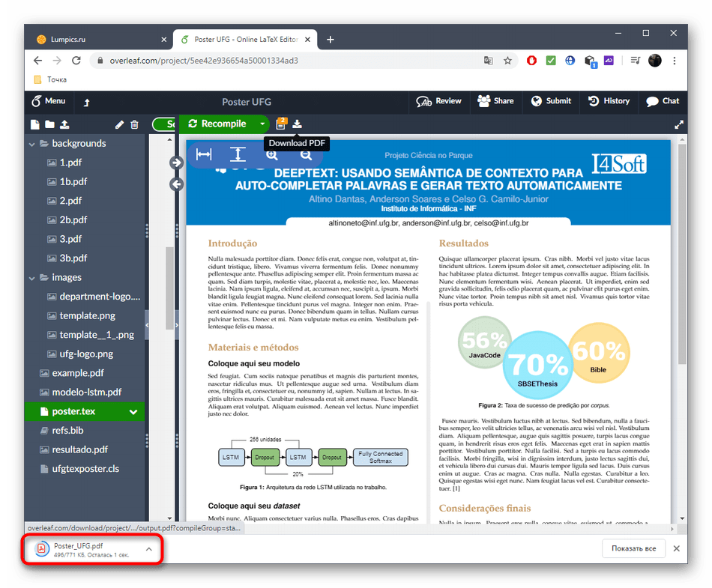Open the poster.tex file options dropdown
712x588 pixels.
click(x=133, y=411)
